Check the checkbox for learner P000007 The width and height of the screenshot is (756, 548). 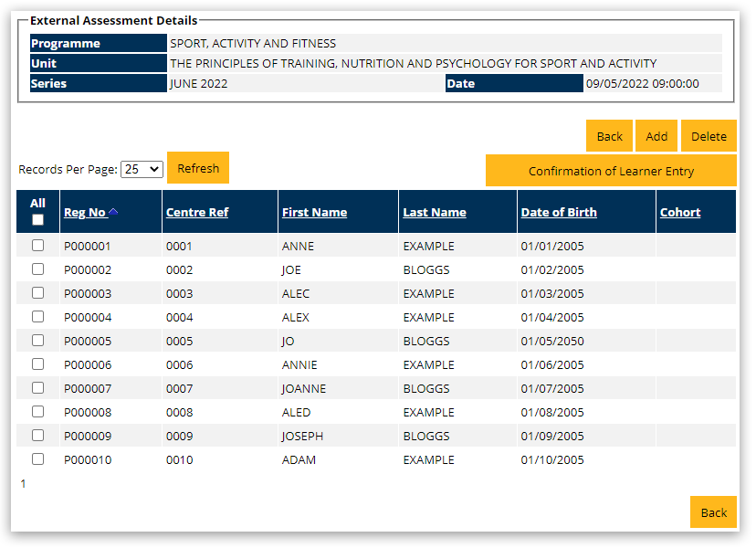[37, 387]
